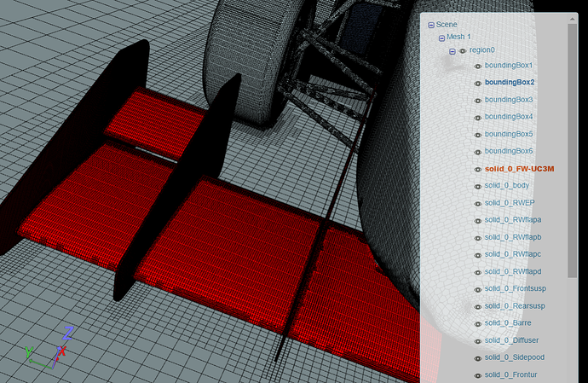Hide solid_0_RWEP via eye icon

click(478, 204)
